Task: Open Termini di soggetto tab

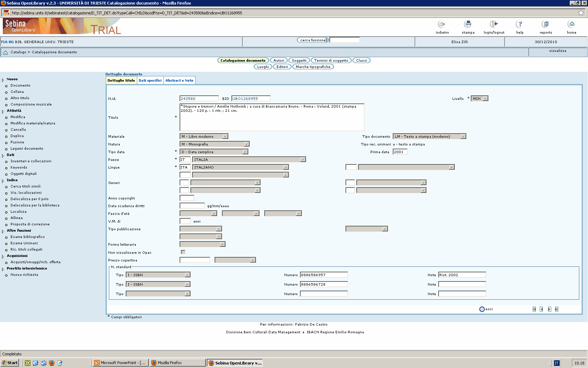Action: point(331,61)
